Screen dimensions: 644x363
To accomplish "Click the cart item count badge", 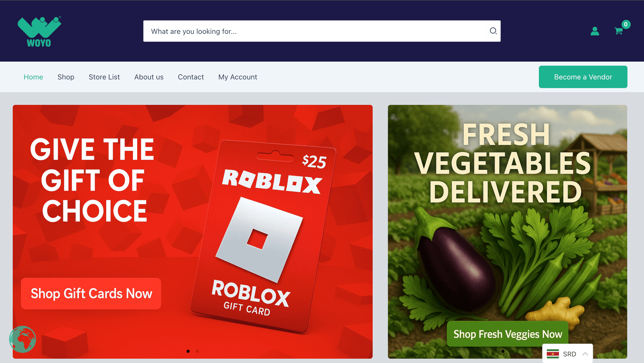I will (x=626, y=24).
